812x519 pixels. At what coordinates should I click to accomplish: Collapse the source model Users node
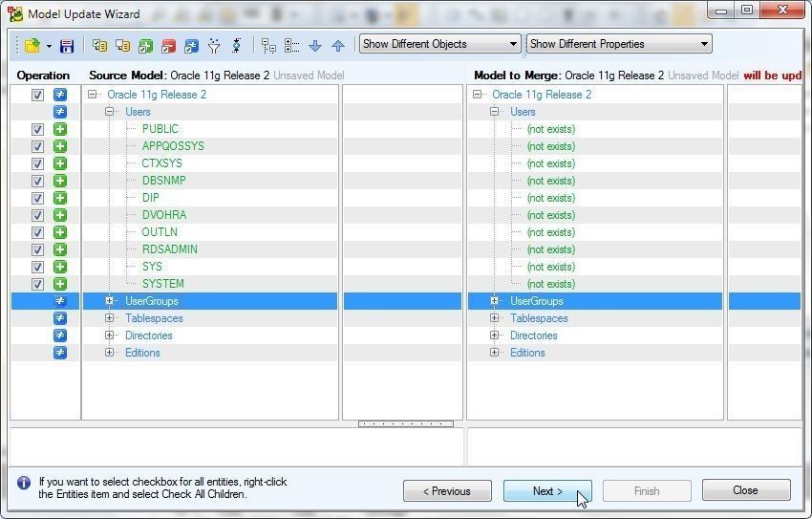pos(109,112)
